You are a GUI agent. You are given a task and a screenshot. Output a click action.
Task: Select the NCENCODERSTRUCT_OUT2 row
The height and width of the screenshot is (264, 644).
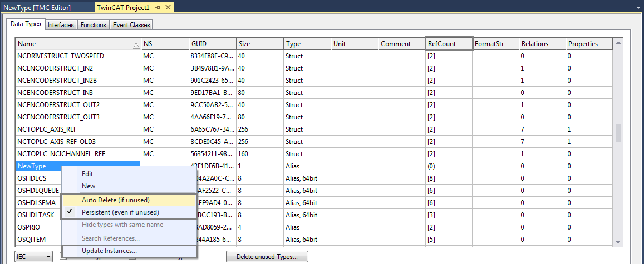(314, 105)
